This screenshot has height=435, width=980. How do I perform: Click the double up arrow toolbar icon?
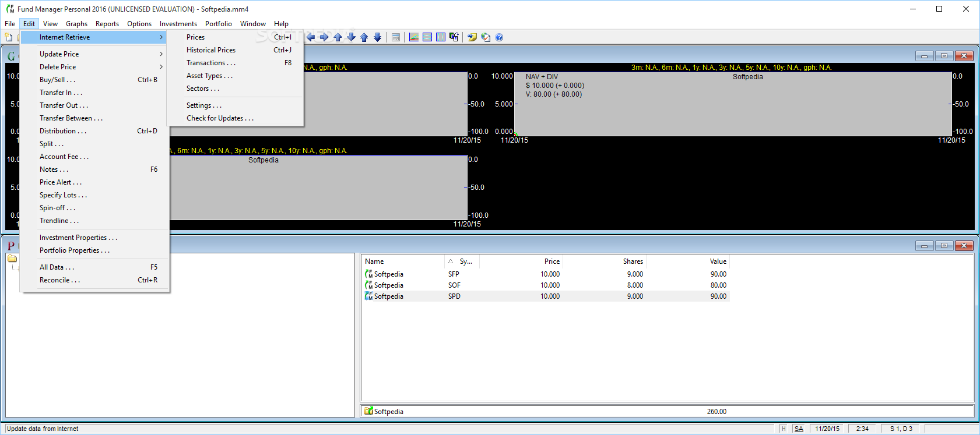(x=364, y=37)
